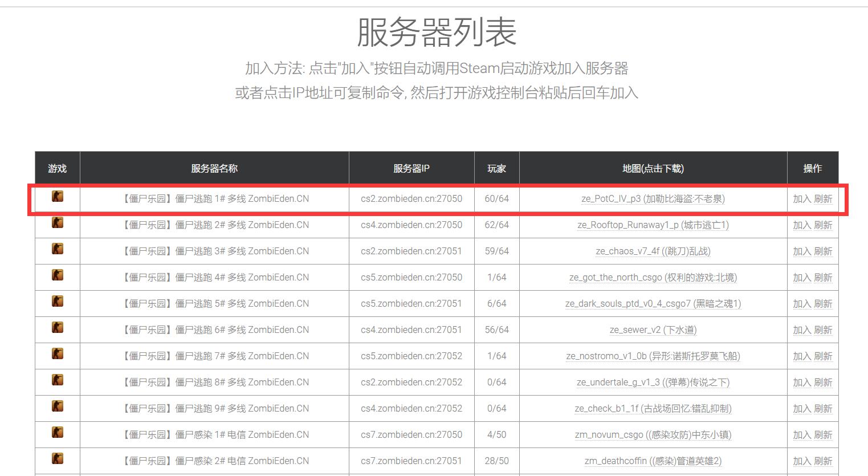The image size is (868, 476).
Task: Download map ze_chaos_v7_4f
Action: [653, 251]
